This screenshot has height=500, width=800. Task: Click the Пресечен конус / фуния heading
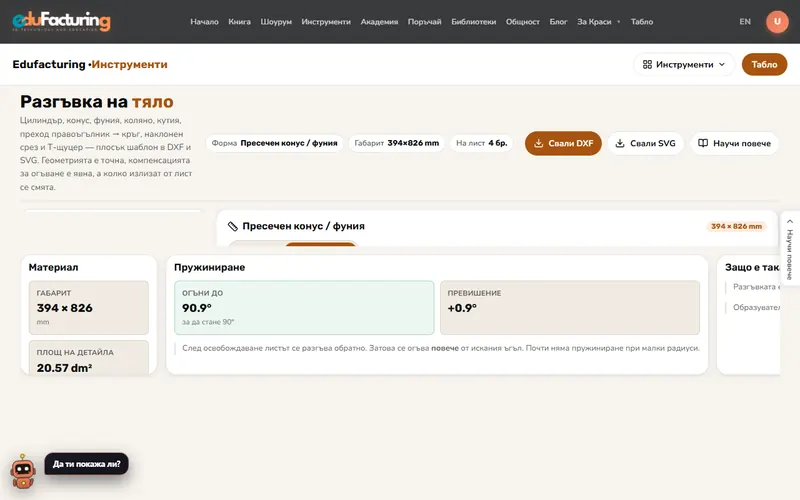point(304,226)
